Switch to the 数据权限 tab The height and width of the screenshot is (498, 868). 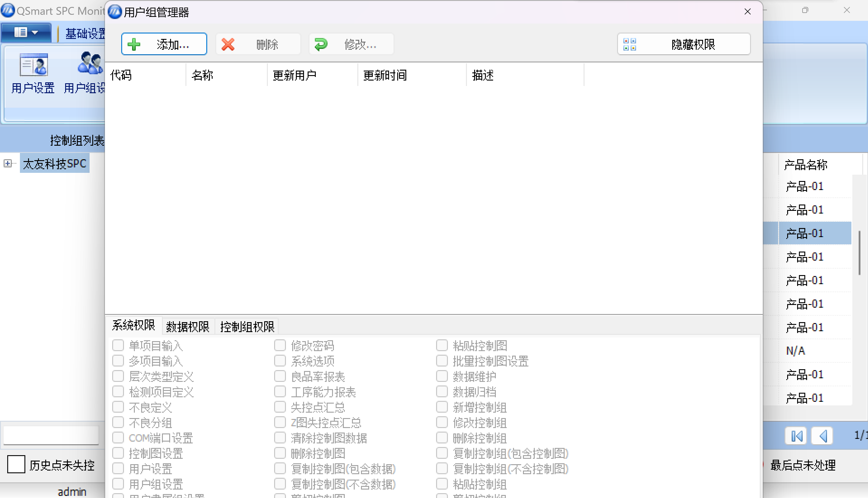point(187,327)
